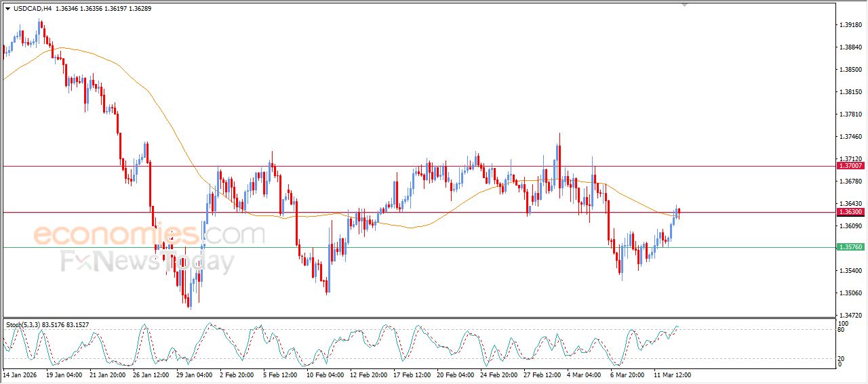The height and width of the screenshot is (384, 868).
Task: Click the 1.37120 price axis label
Action: pyautogui.click(x=850, y=158)
